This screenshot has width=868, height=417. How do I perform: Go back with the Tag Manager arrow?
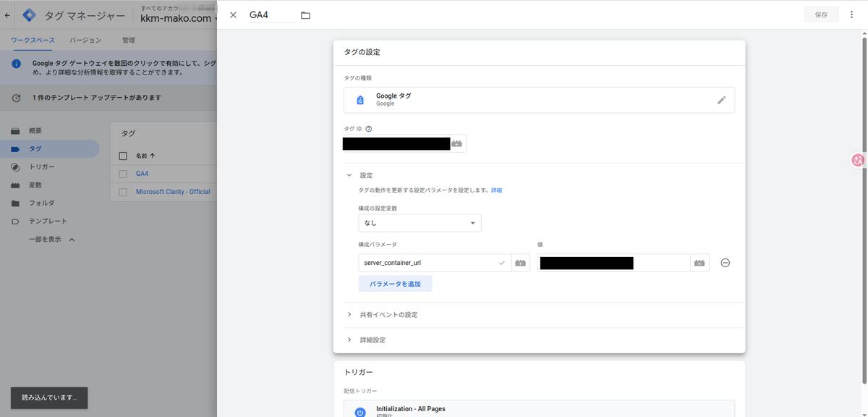(x=8, y=14)
